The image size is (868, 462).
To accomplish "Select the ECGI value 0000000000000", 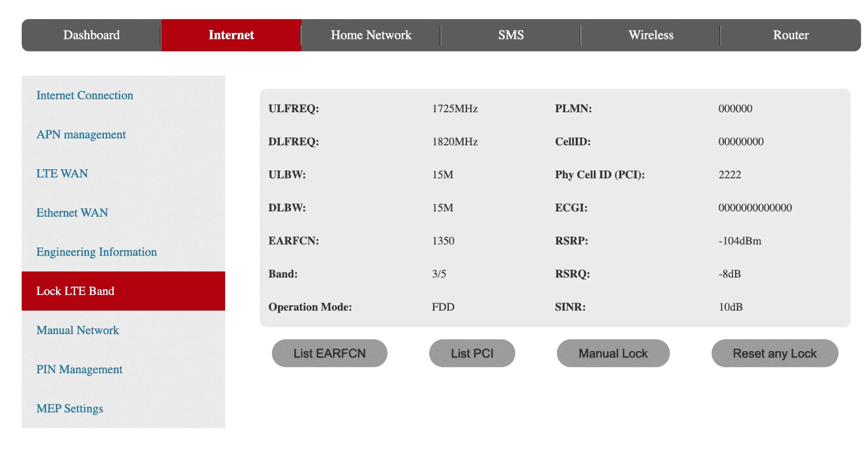I will (755, 208).
